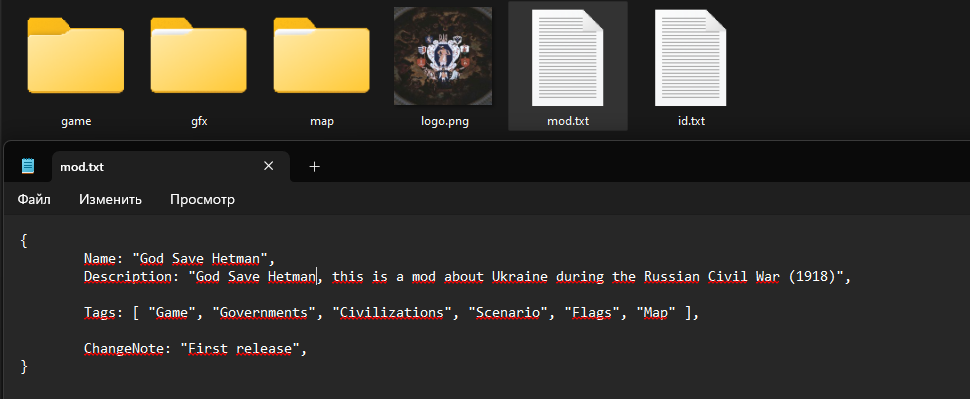Click the file name label 'game'
Viewport: 970px width, 399px height.
76,121
